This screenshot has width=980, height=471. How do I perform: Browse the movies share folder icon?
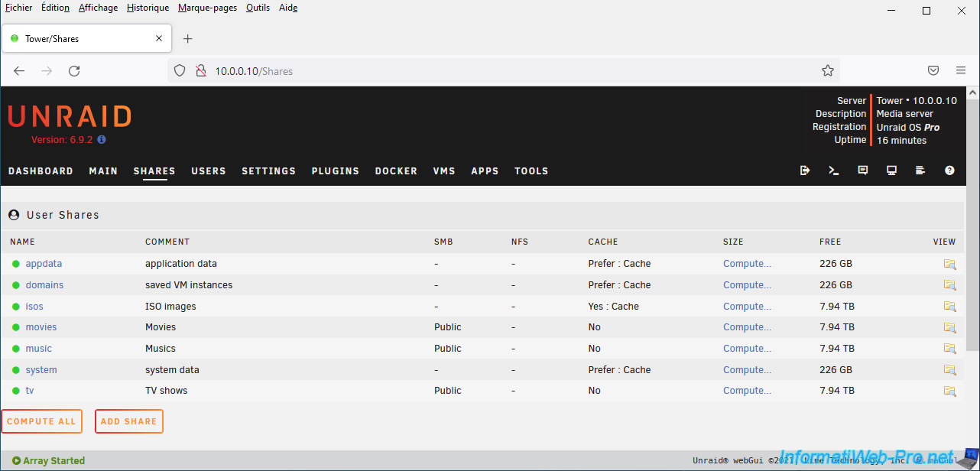pos(949,327)
